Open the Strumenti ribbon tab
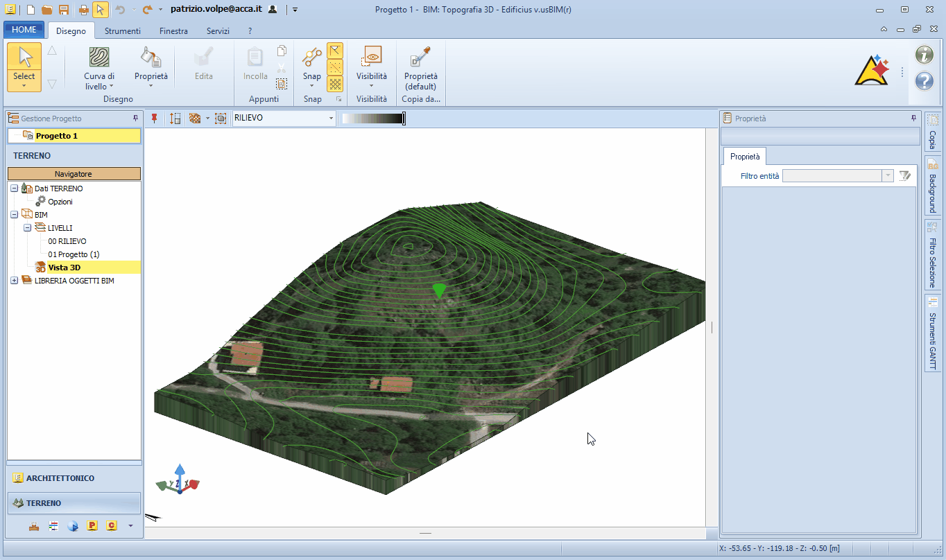The width and height of the screenshot is (946, 560). (x=123, y=31)
